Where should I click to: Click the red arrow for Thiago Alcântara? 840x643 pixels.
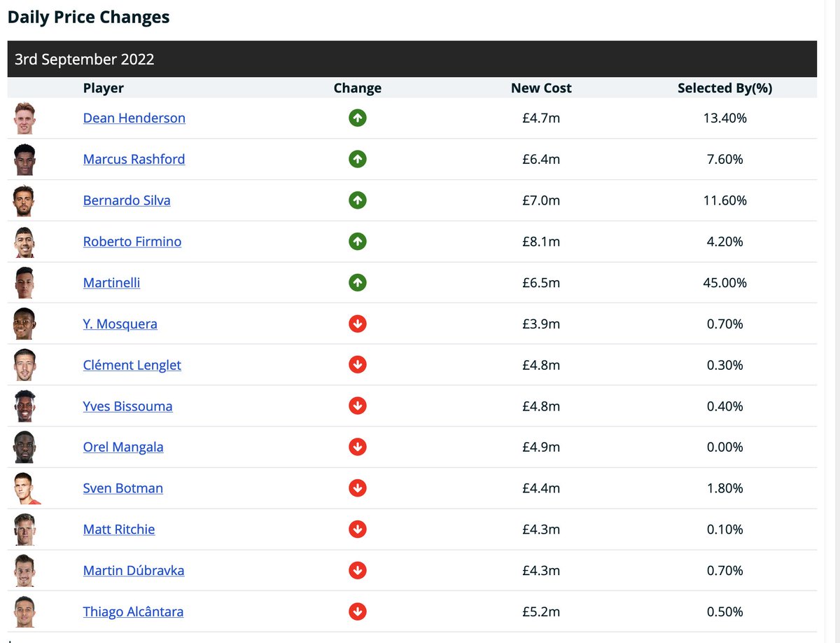pyautogui.click(x=358, y=611)
